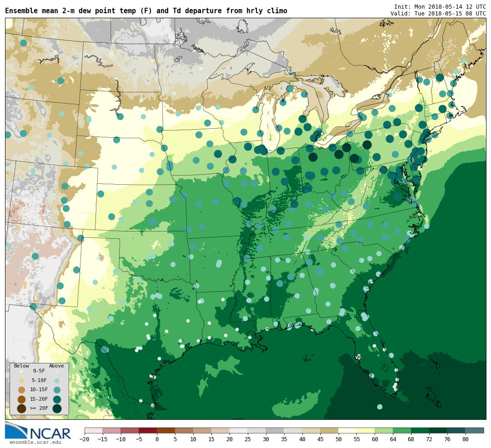Screen dimensions: 491x448
Task: Select dark green swatch between 68 and 72
Action: pos(420,430)
